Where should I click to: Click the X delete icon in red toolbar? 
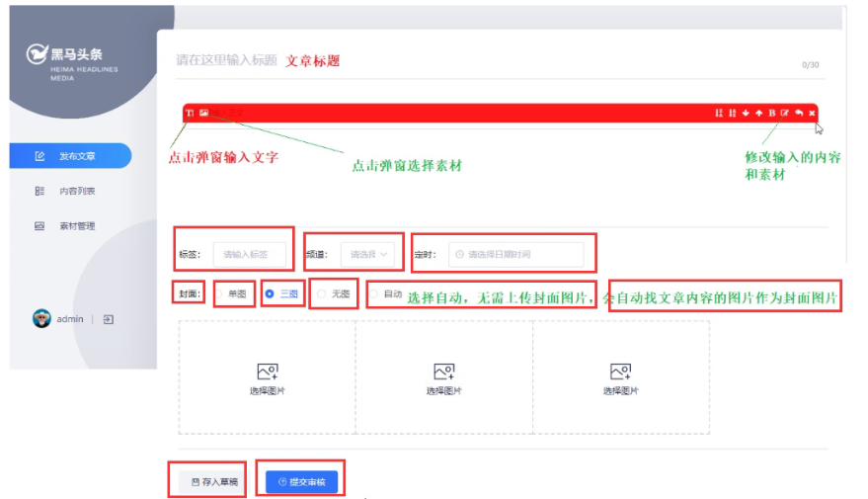pyautogui.click(x=812, y=113)
